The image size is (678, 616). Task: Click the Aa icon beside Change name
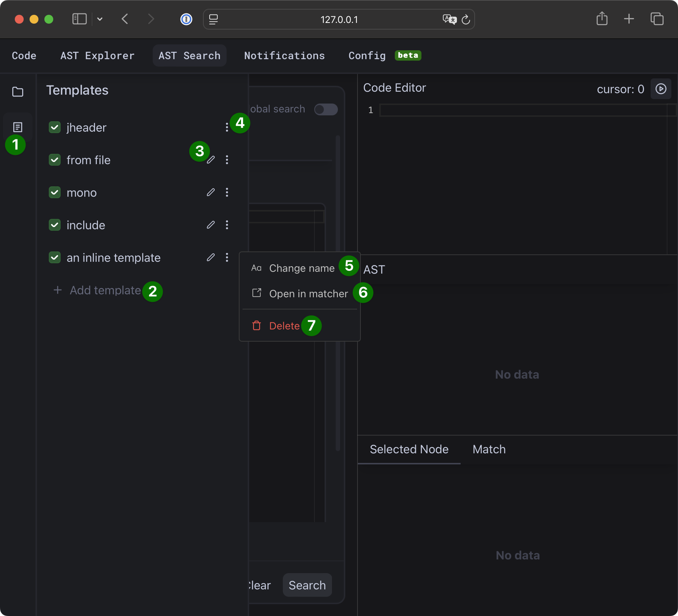point(256,268)
